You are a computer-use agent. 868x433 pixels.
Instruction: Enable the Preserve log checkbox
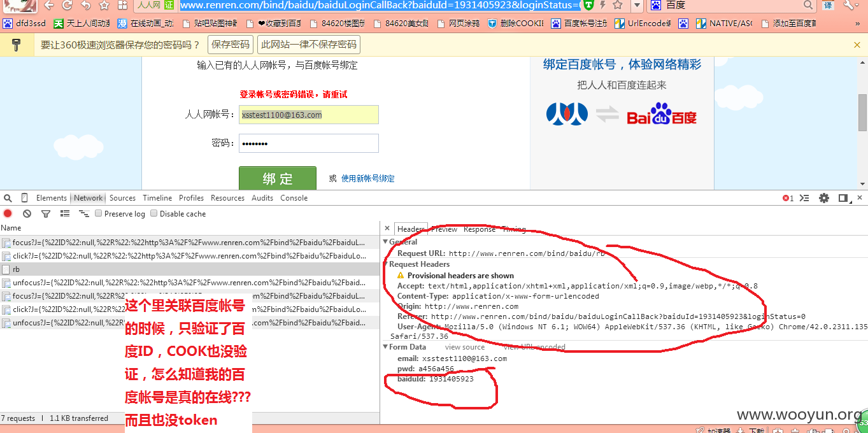click(x=99, y=214)
